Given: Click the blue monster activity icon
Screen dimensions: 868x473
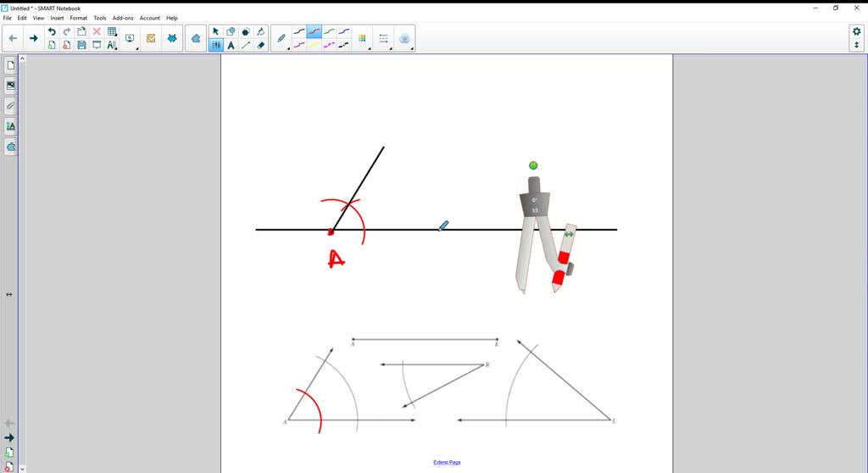Looking at the screenshot, I should tap(172, 38).
